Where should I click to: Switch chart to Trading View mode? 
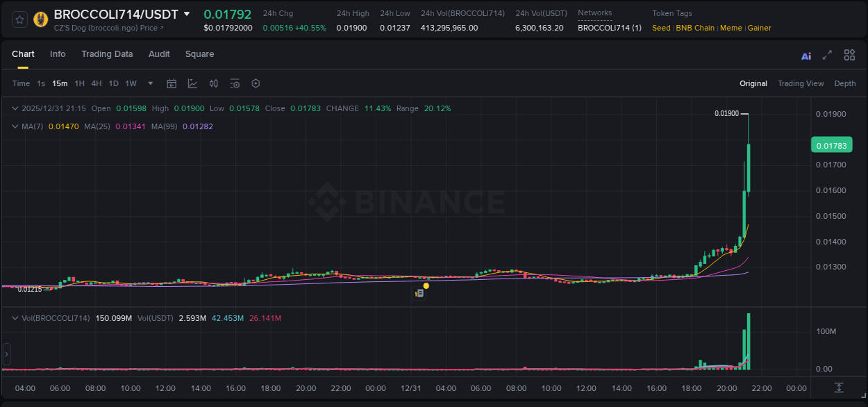tap(801, 83)
